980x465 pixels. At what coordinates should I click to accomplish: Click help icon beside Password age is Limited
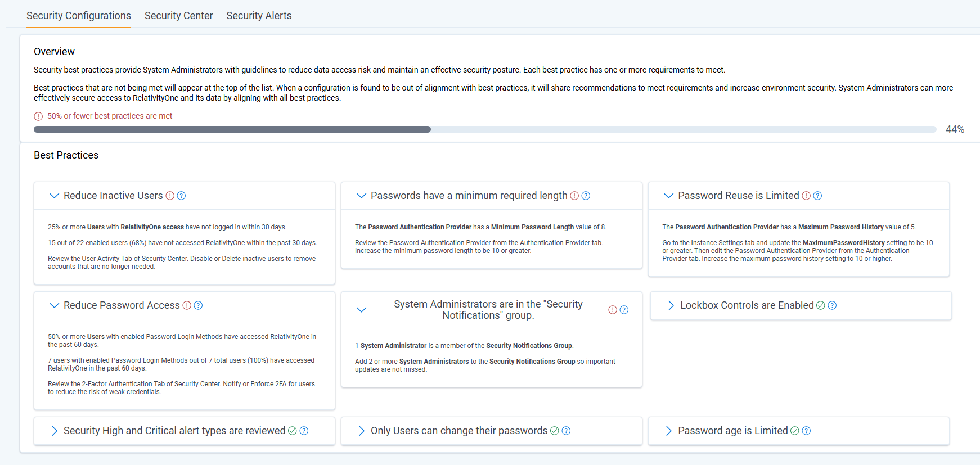(806, 431)
